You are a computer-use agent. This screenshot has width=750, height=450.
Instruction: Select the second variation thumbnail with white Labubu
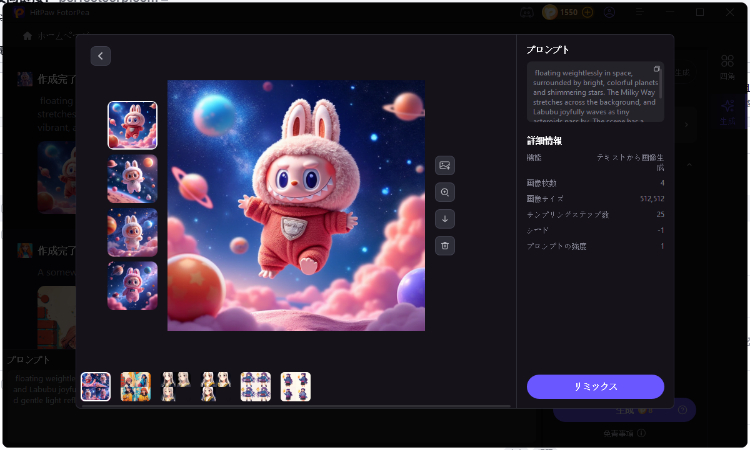[x=132, y=179]
